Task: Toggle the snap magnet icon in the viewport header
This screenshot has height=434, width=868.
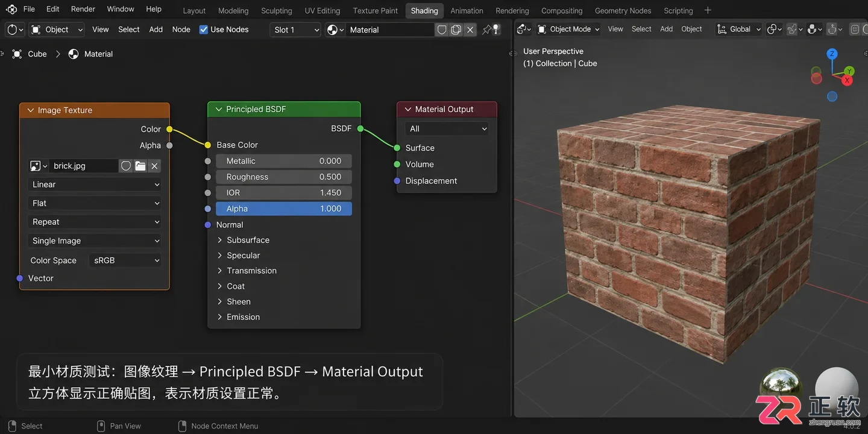Action: click(x=793, y=29)
